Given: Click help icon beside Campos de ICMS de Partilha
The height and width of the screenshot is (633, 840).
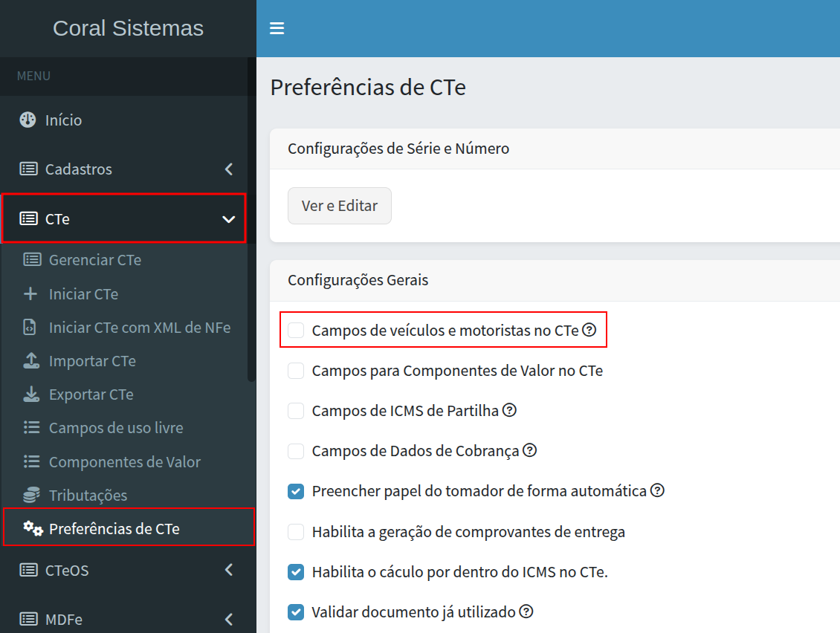Looking at the screenshot, I should pos(509,410).
